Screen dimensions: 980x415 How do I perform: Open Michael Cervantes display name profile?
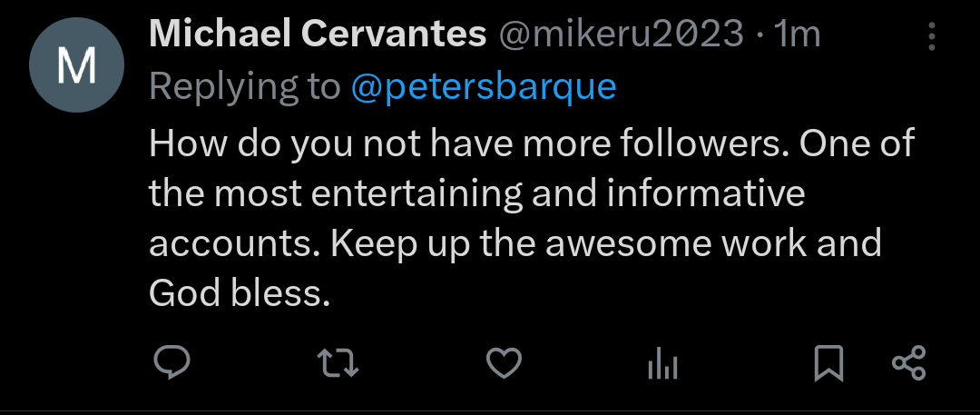click(x=318, y=35)
